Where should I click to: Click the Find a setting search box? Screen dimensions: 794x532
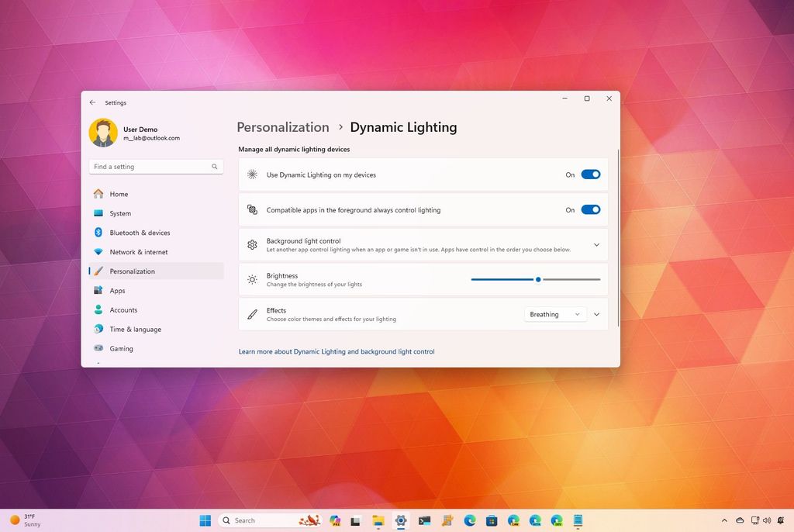155,166
